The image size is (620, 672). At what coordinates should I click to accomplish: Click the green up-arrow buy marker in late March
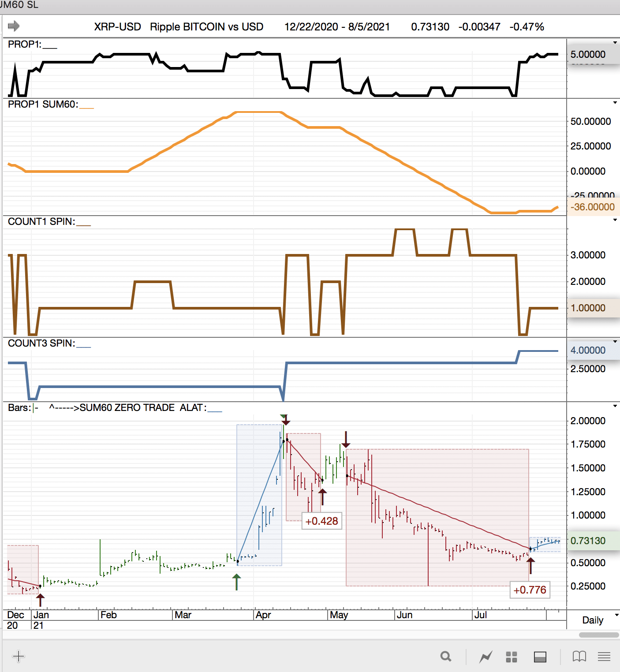tap(237, 582)
